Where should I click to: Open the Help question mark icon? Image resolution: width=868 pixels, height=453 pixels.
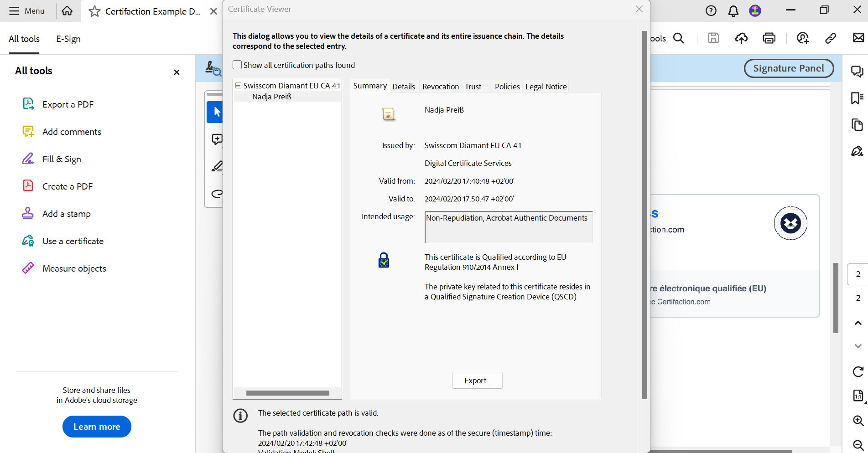pos(711,11)
